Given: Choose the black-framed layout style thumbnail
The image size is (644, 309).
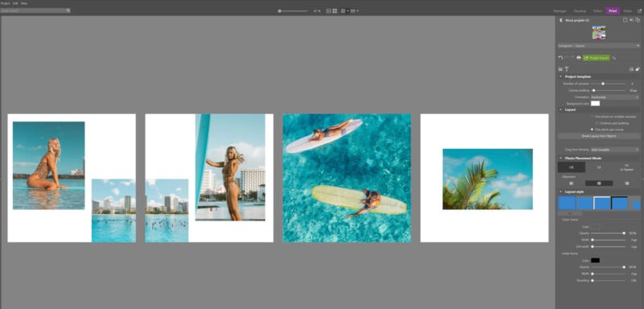Looking at the screenshot, I should (x=620, y=203).
